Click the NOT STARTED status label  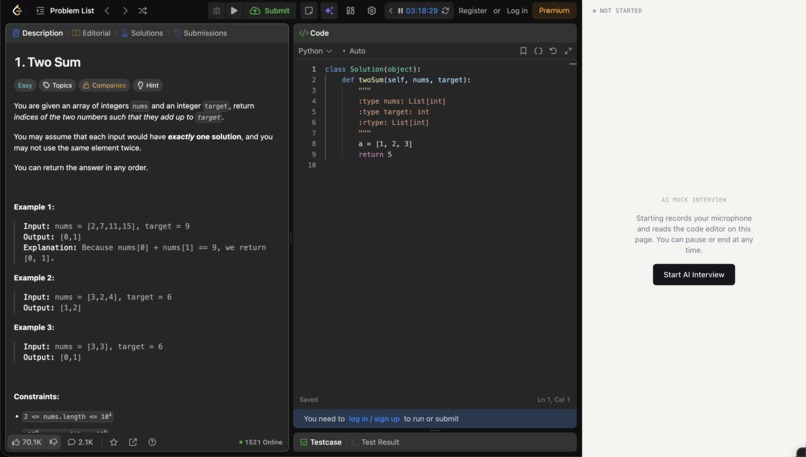(617, 11)
